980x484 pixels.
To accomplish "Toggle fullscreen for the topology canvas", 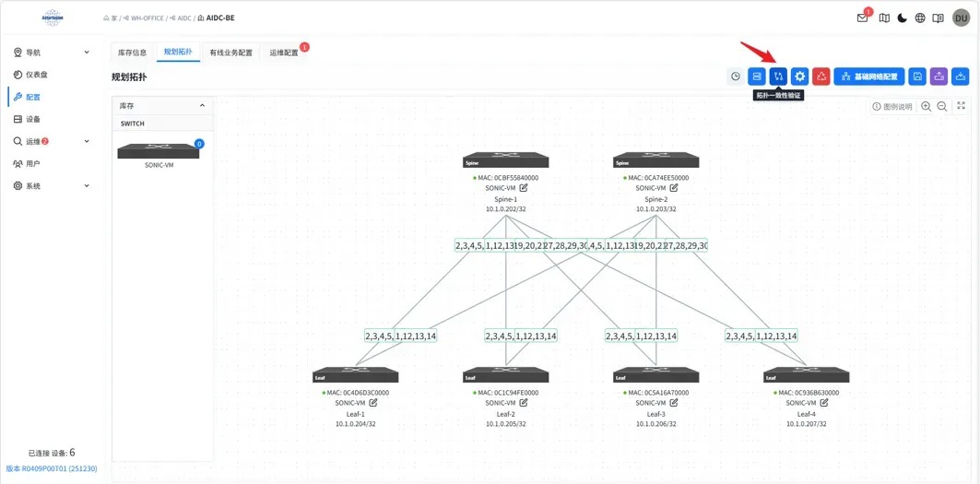I will click(962, 106).
